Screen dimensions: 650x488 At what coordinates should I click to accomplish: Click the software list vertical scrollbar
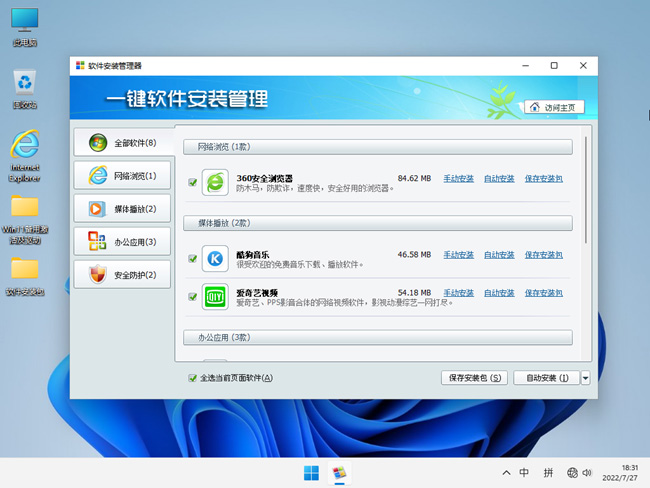pyautogui.click(x=586, y=190)
